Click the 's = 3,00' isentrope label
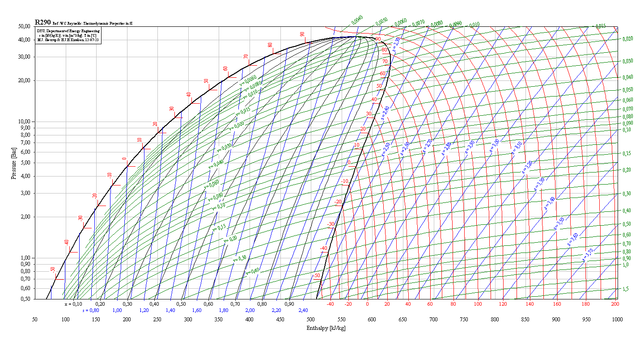Image resolution: width=644 pixels, height=341 pixels. (494, 146)
